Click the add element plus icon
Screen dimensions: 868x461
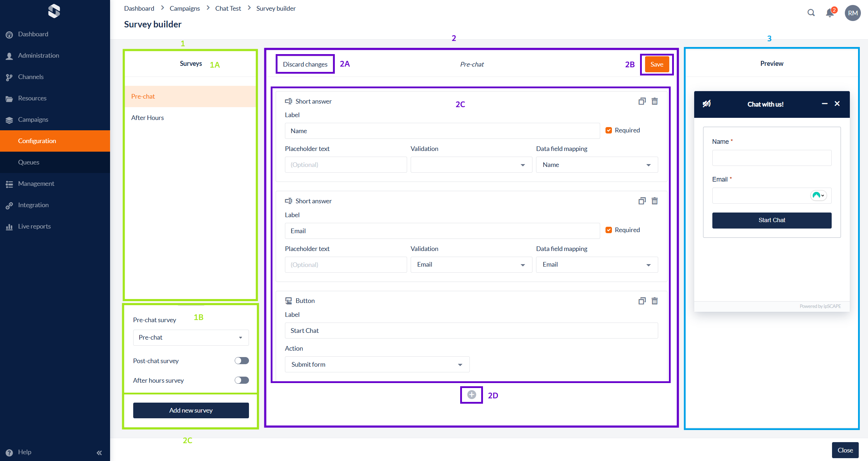coord(471,395)
